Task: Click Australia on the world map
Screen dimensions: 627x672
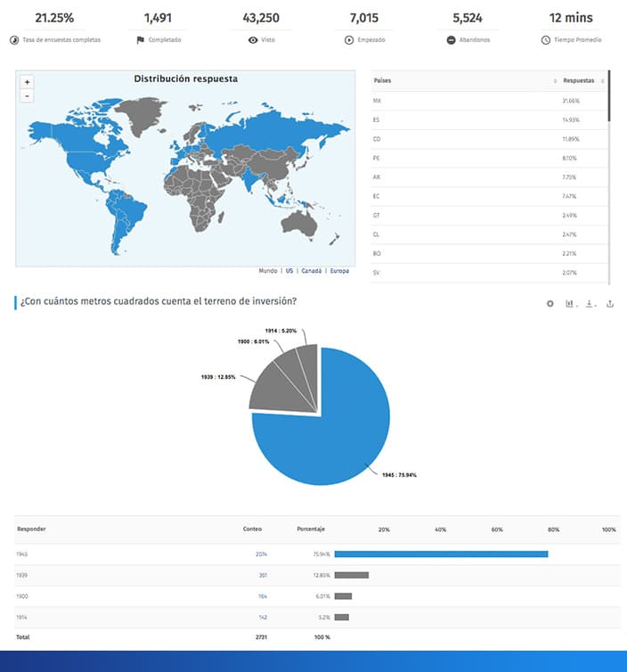Action: 300,223
